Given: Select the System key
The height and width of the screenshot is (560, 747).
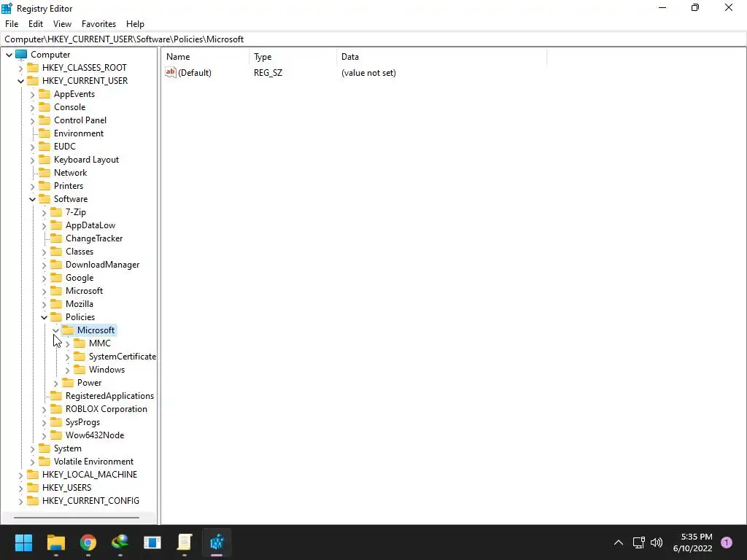Looking at the screenshot, I should (68, 448).
